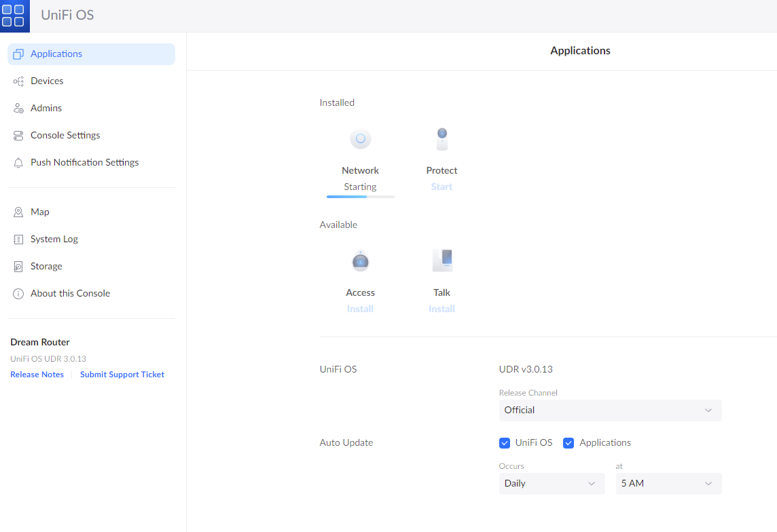Click the Applications sidebar icon
This screenshot has width=777, height=532.
18,54
